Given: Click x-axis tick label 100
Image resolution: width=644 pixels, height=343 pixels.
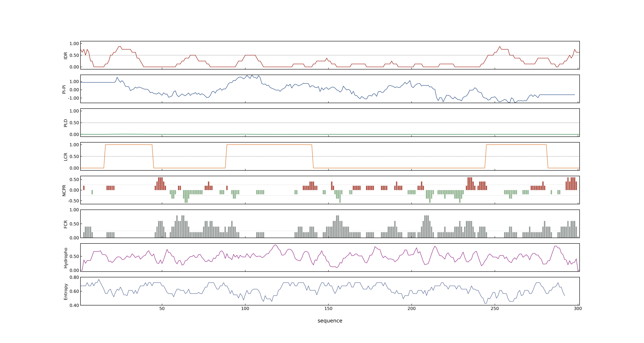Looking at the screenshot, I should 245,309.
